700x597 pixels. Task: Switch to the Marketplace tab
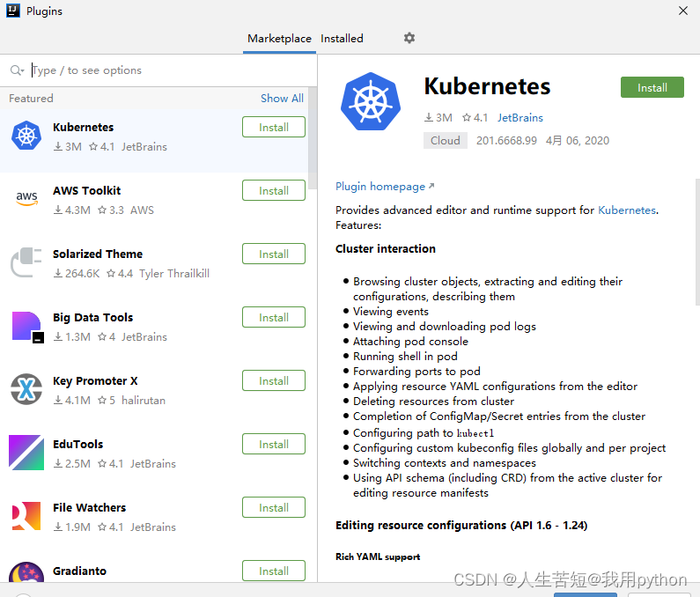coord(279,39)
